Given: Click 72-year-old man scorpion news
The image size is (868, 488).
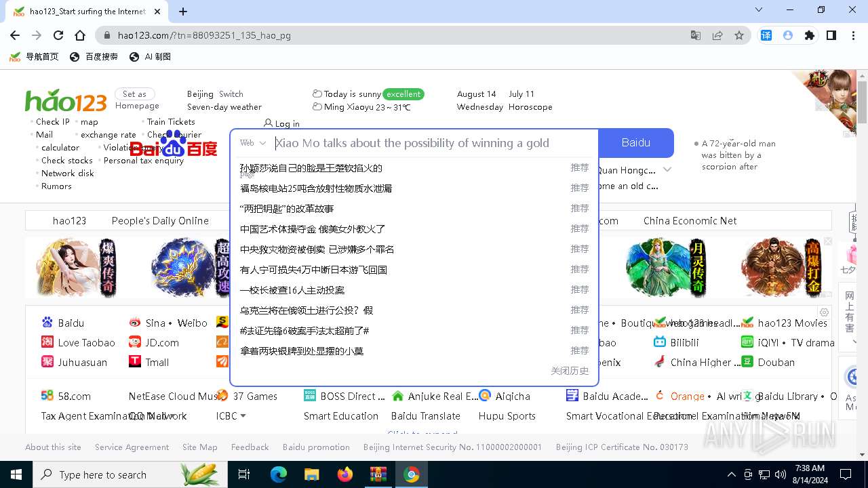Looking at the screenshot, I should point(738,155).
